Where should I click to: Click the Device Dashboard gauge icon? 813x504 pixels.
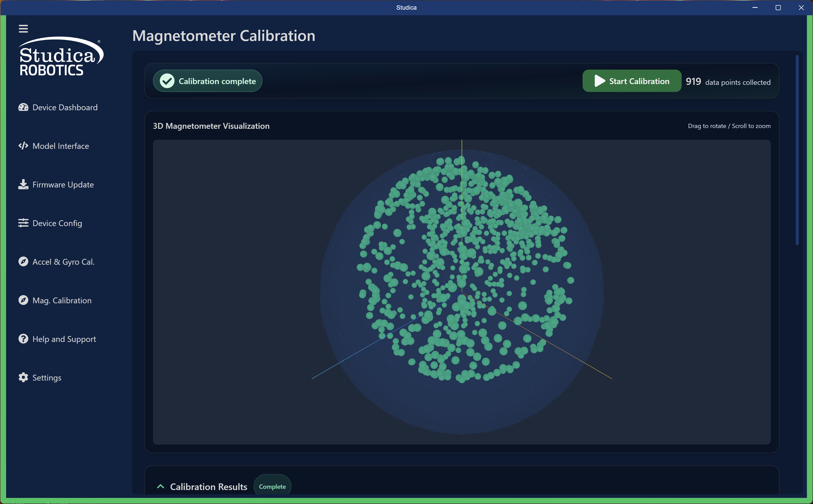(23, 107)
